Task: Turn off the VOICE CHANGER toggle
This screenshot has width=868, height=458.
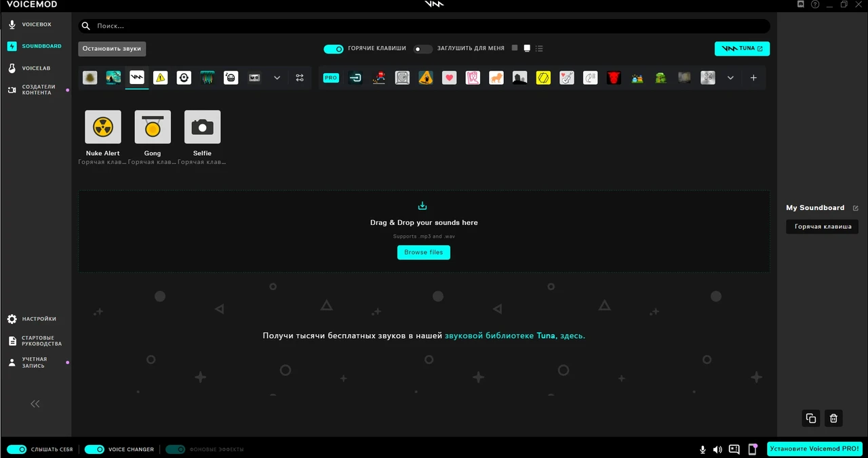Action: [94, 449]
